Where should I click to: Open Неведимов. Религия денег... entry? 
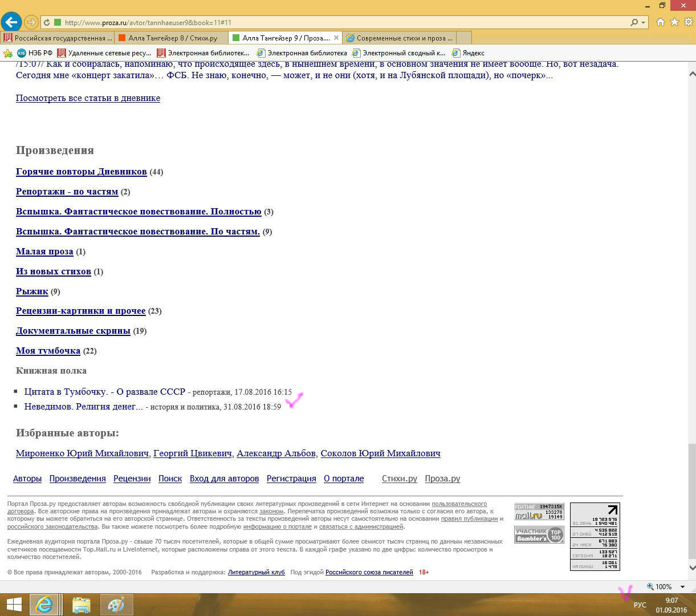[84, 407]
